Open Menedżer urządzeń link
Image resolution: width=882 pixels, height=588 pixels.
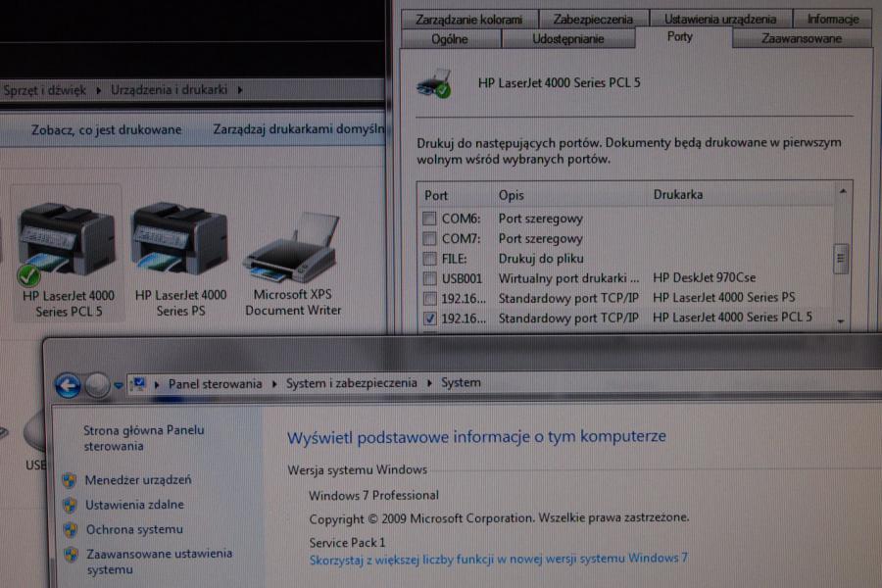138,480
